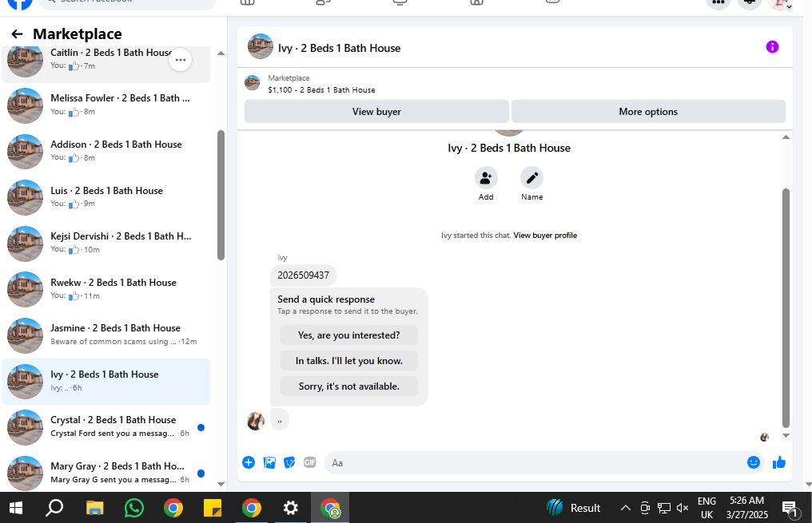
Task: Open File Explorer from the taskbar
Action: [94, 509]
